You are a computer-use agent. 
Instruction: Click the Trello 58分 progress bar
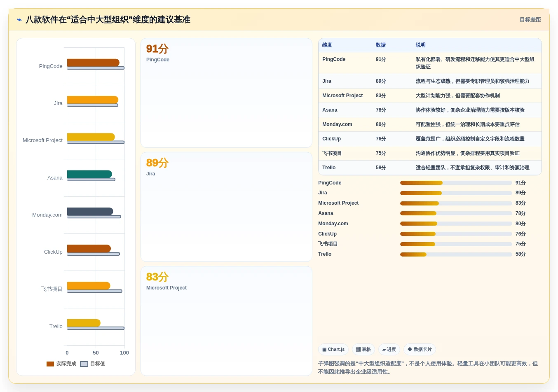point(456,254)
